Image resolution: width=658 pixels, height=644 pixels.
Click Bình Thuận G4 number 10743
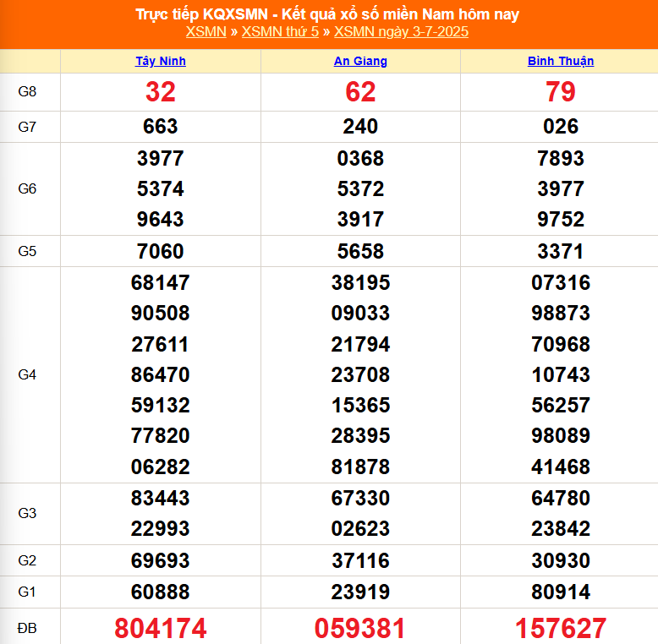pos(561,375)
